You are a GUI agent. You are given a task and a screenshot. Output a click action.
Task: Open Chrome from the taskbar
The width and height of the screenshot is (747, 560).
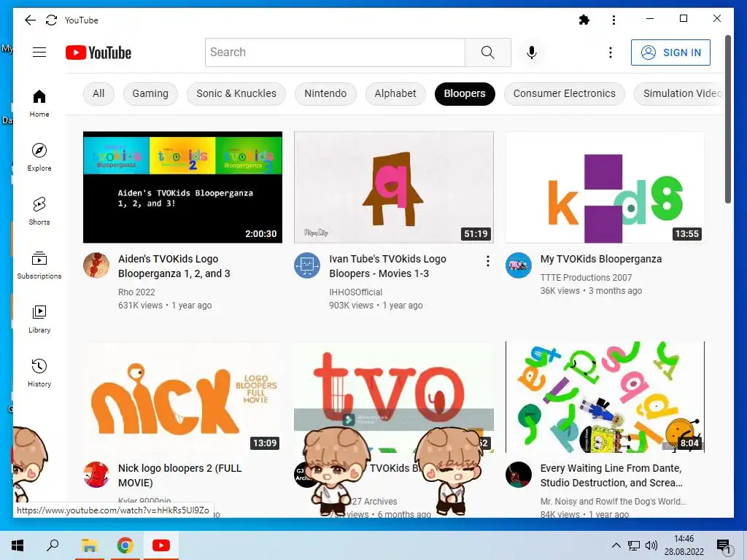(x=125, y=545)
